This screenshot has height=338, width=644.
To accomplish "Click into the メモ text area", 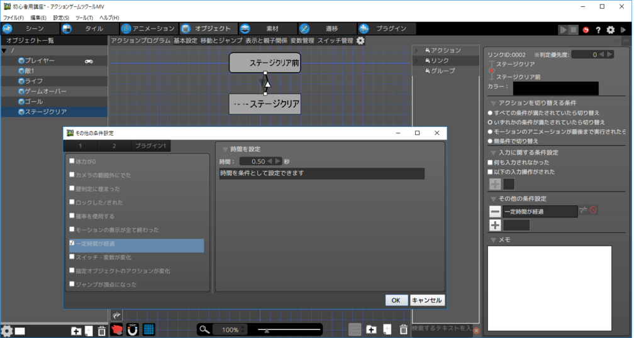I will [550, 288].
